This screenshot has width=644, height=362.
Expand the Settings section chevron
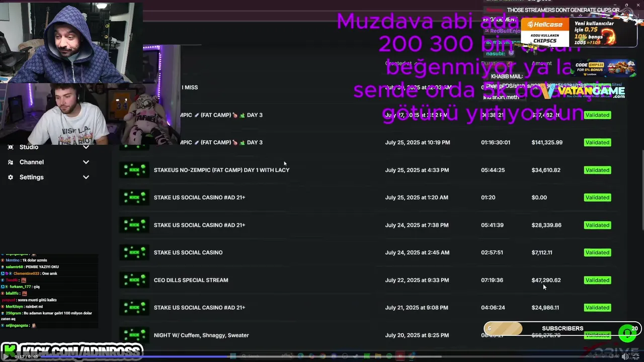pyautogui.click(x=86, y=177)
